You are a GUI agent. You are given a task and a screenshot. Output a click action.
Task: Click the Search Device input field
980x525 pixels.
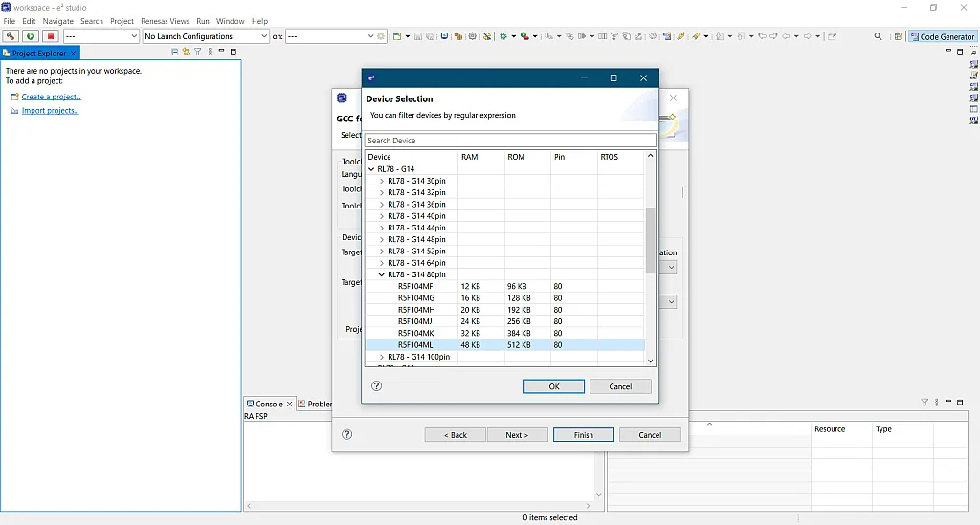tap(510, 141)
